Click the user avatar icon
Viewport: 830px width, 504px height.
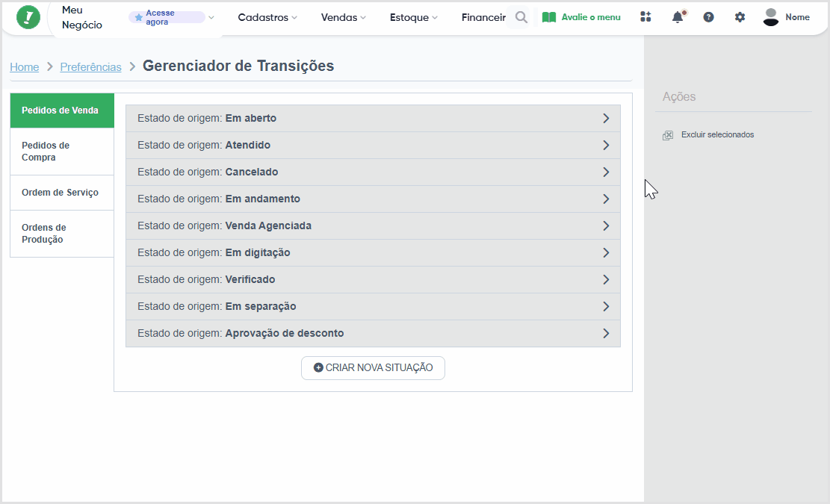pos(771,17)
